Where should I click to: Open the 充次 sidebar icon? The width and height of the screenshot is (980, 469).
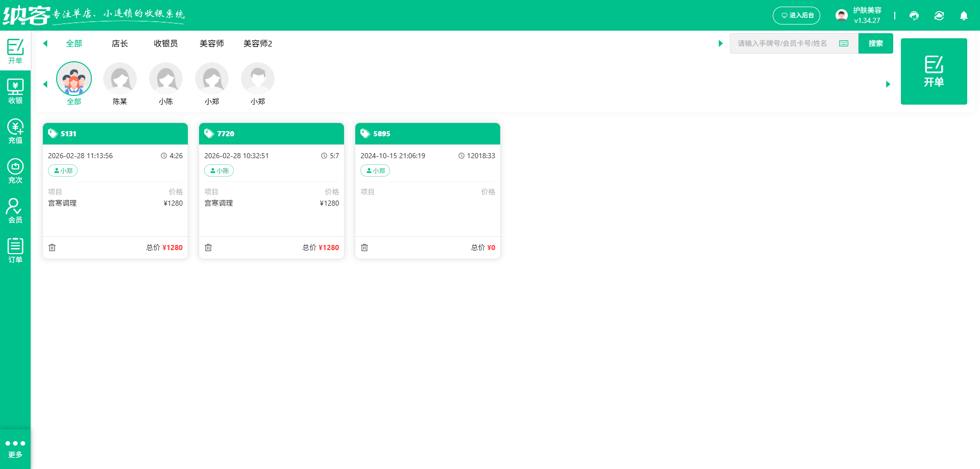[15, 171]
